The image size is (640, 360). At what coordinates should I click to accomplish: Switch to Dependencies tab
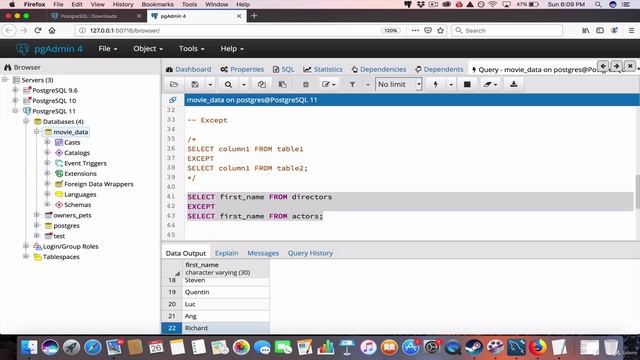tap(379, 69)
